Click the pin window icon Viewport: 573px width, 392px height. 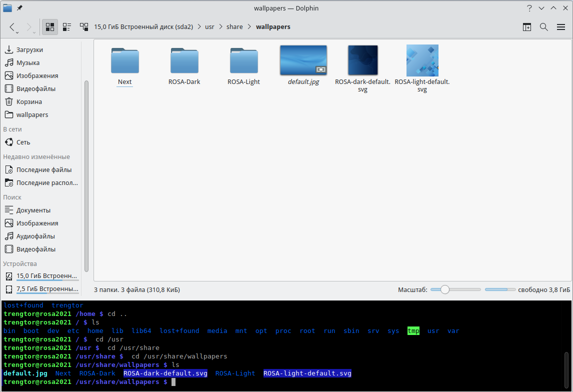(19, 7)
